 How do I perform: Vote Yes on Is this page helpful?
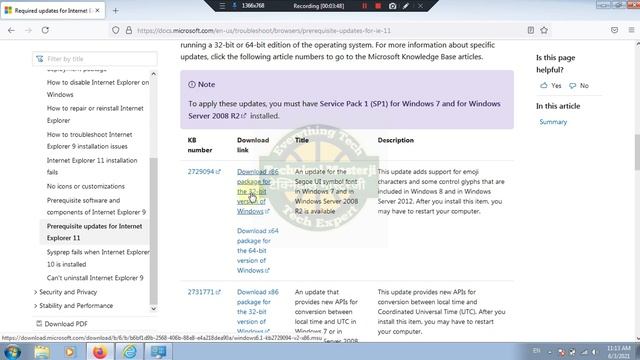tap(551, 86)
